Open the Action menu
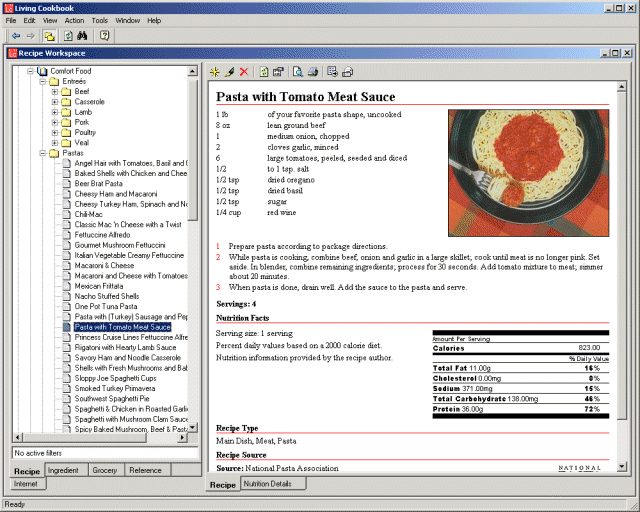 [74, 20]
